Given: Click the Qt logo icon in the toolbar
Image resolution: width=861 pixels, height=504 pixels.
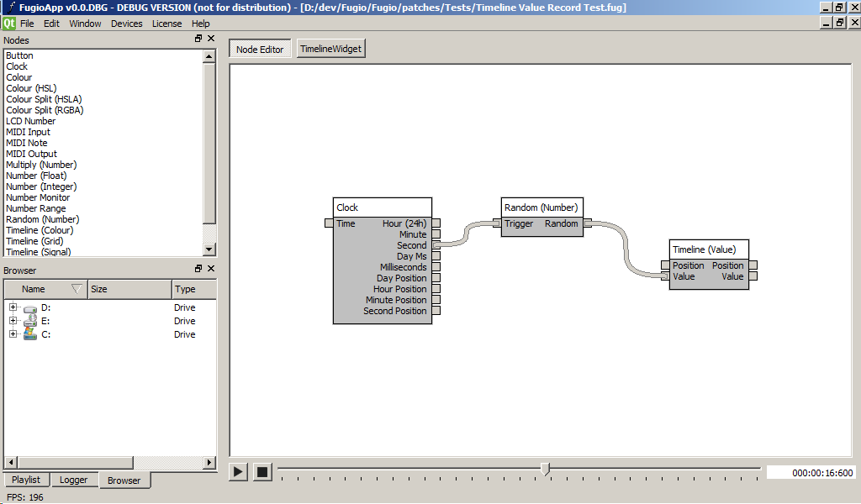Looking at the screenshot, I should coord(11,24).
